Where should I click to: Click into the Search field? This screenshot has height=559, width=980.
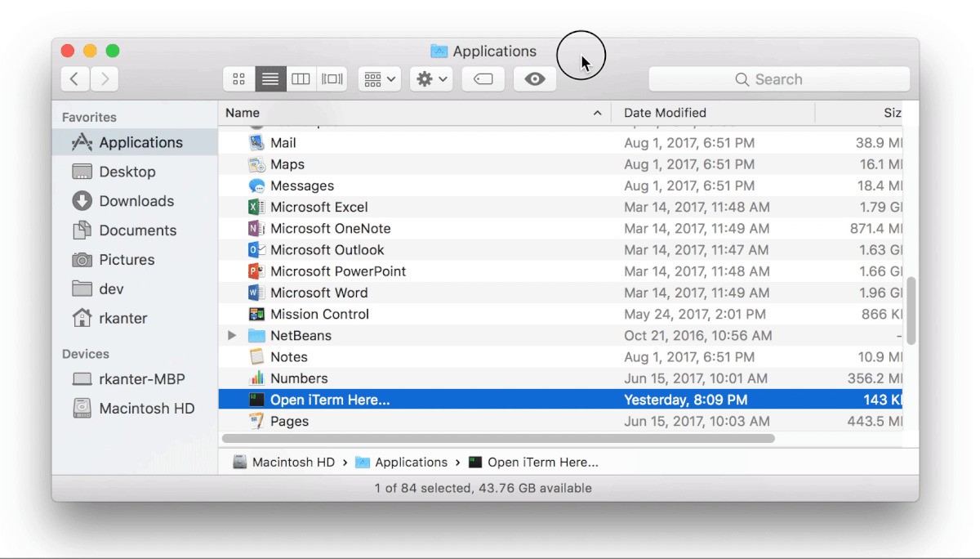click(779, 79)
